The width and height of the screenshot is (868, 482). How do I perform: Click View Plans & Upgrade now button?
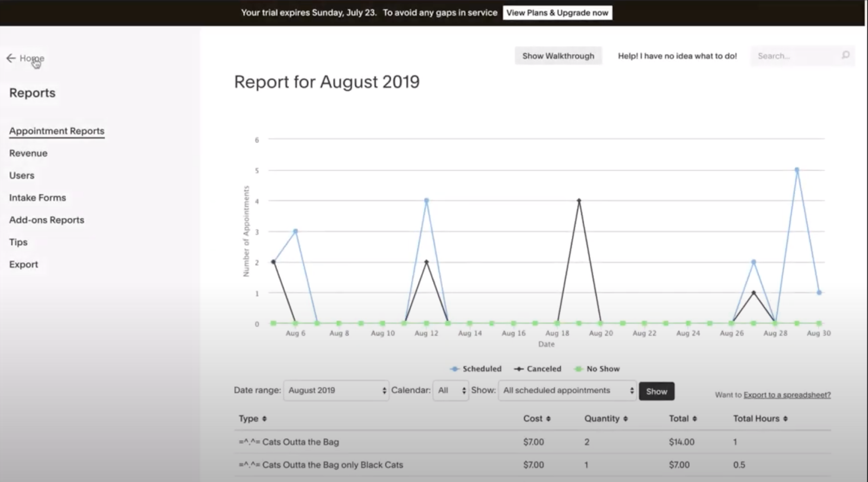[557, 13]
